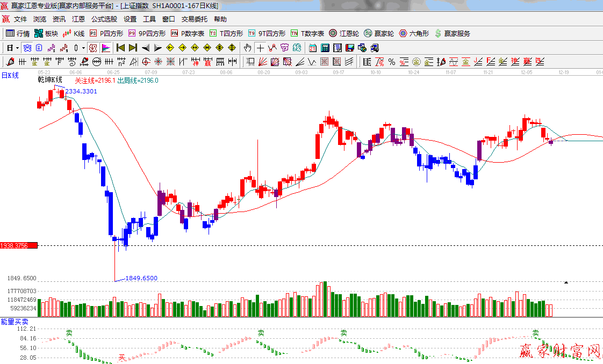Click the 赢家服务 button
The height and width of the screenshot is (364, 603).
pos(453,33)
